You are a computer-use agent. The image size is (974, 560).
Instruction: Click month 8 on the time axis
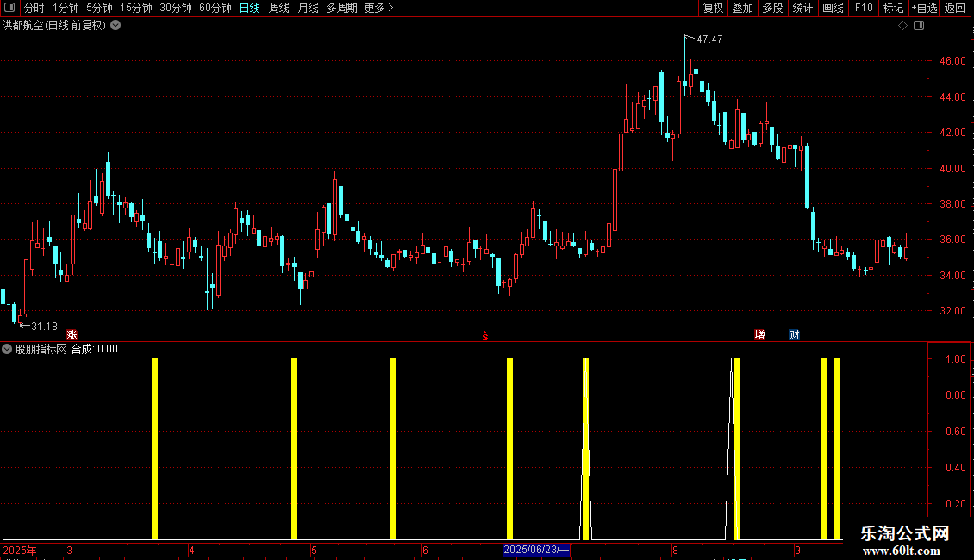[x=675, y=550]
